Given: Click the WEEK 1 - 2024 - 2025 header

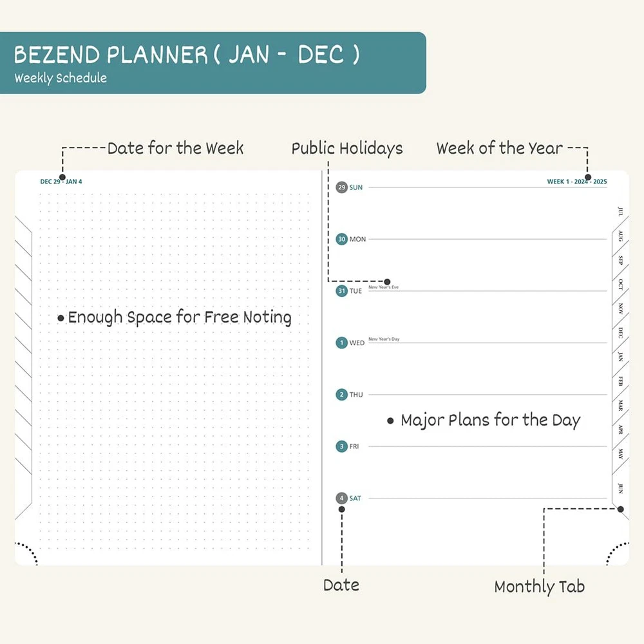Looking at the screenshot, I should coord(577,182).
